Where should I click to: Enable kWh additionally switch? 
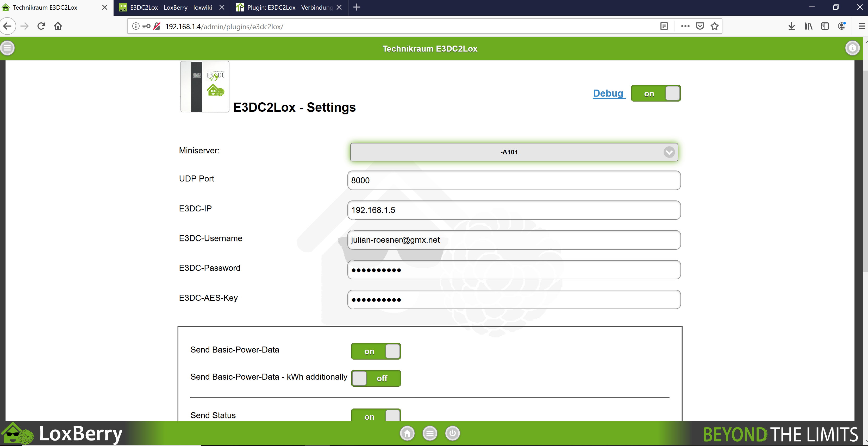pos(376,378)
